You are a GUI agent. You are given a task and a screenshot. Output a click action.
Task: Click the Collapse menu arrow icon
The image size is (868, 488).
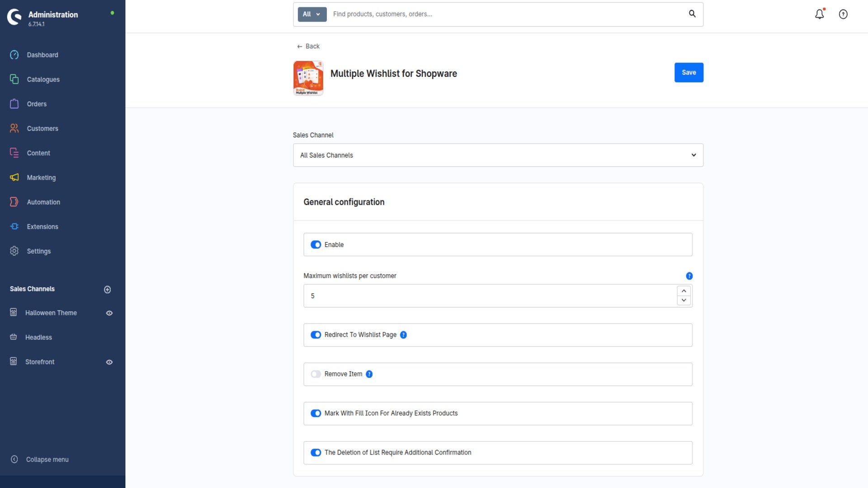click(14, 459)
